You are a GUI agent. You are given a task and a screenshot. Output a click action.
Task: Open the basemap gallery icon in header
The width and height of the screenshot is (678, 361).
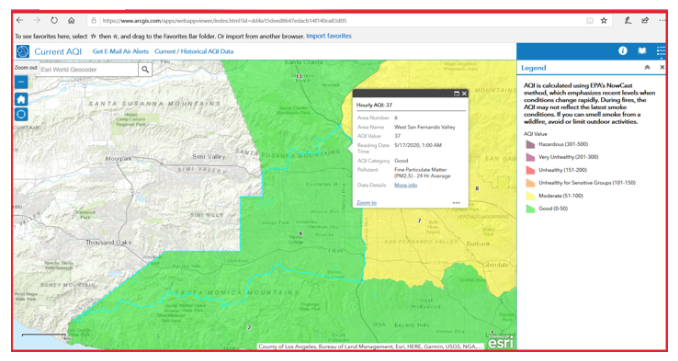click(x=642, y=51)
